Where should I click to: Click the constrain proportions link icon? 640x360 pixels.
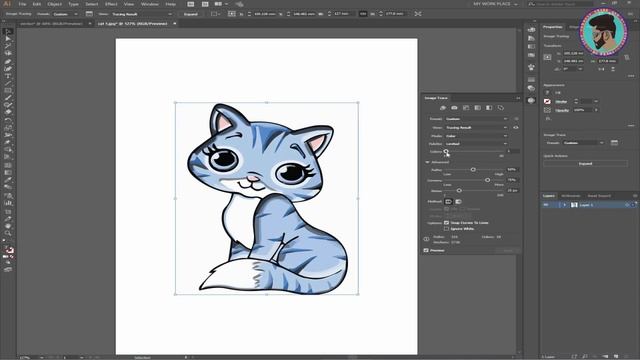pyautogui.click(x=363, y=14)
